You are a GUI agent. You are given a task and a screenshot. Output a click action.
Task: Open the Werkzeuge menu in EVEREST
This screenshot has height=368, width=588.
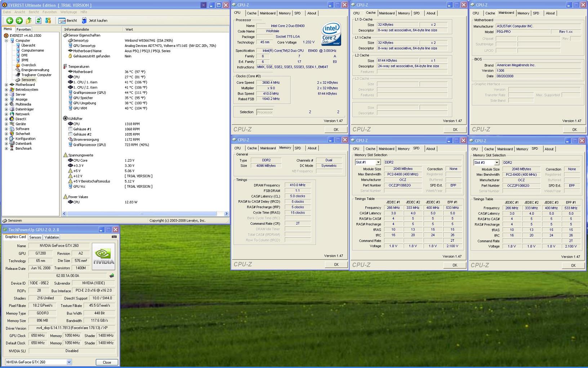[x=68, y=12]
